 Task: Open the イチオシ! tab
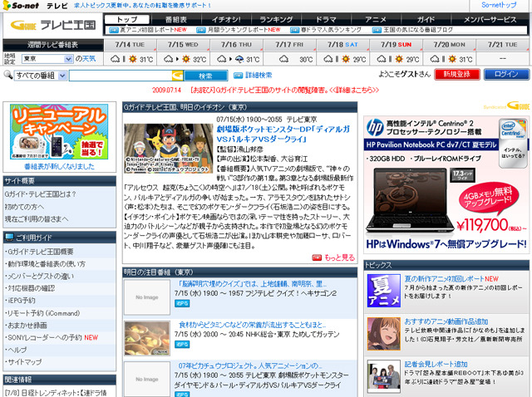226,20
